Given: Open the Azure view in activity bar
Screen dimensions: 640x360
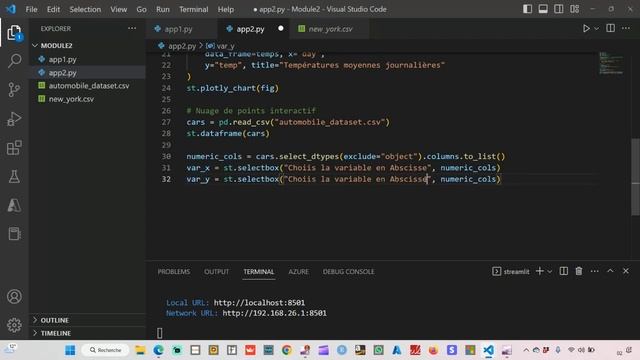Looking at the screenshot, I should point(14,205).
